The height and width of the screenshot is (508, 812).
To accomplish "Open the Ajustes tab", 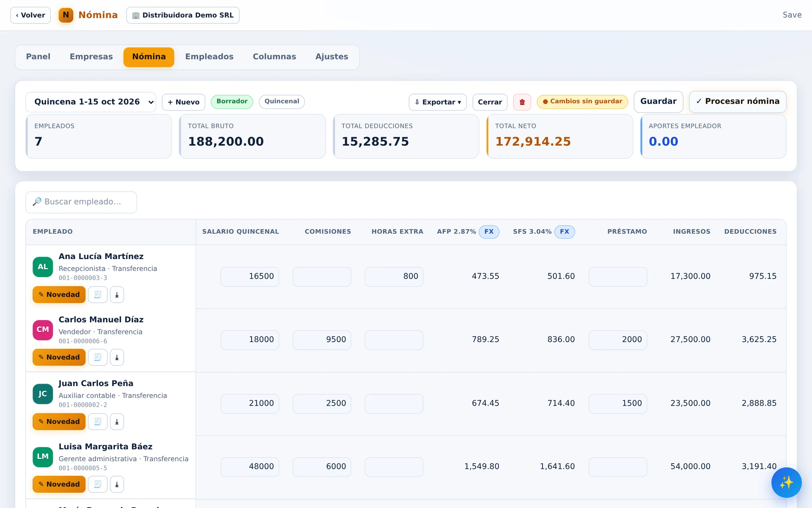I will click(332, 57).
